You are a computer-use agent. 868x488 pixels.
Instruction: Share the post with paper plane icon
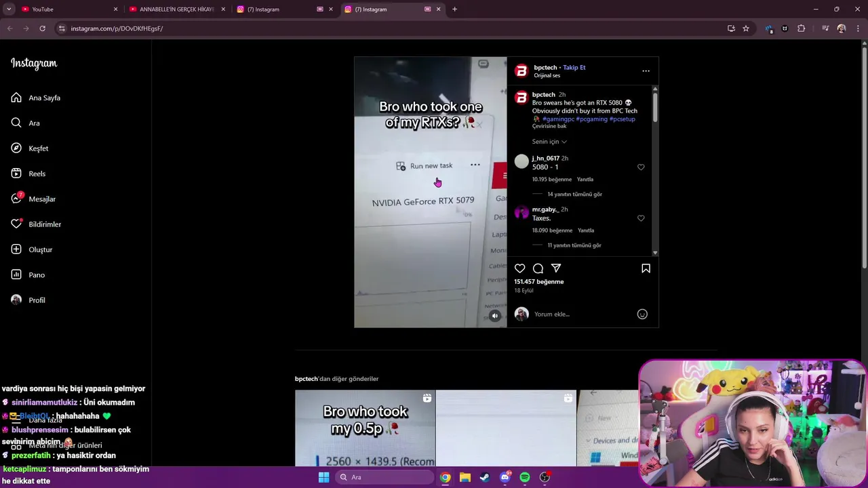point(556,268)
